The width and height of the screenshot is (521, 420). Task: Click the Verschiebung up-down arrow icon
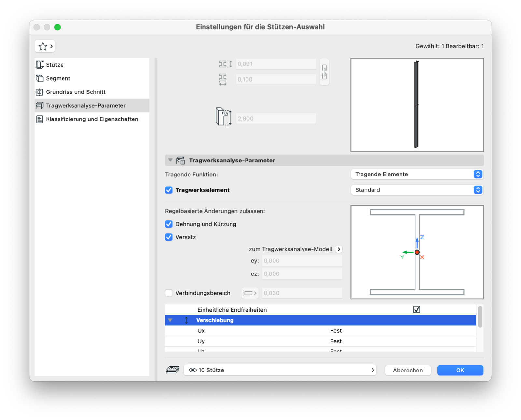click(x=186, y=320)
